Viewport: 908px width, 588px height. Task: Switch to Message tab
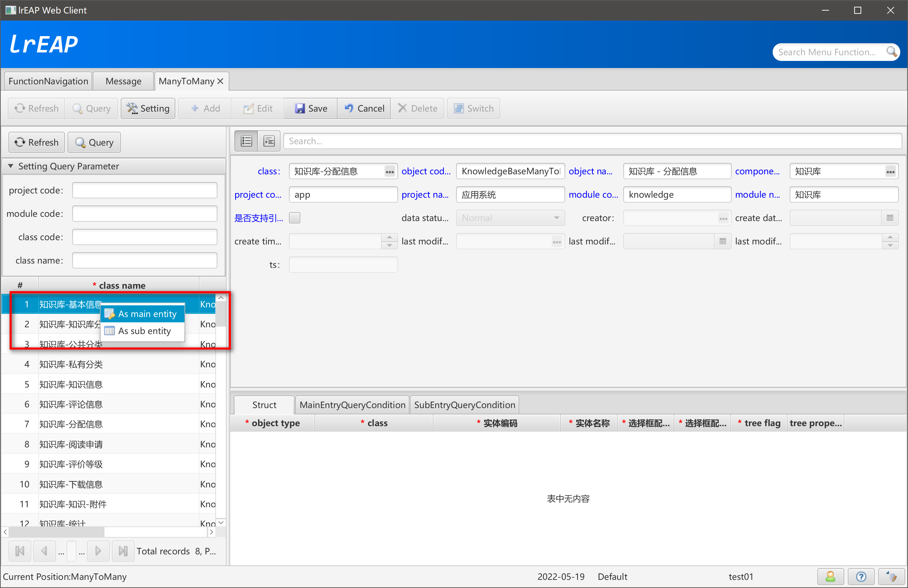click(x=123, y=81)
